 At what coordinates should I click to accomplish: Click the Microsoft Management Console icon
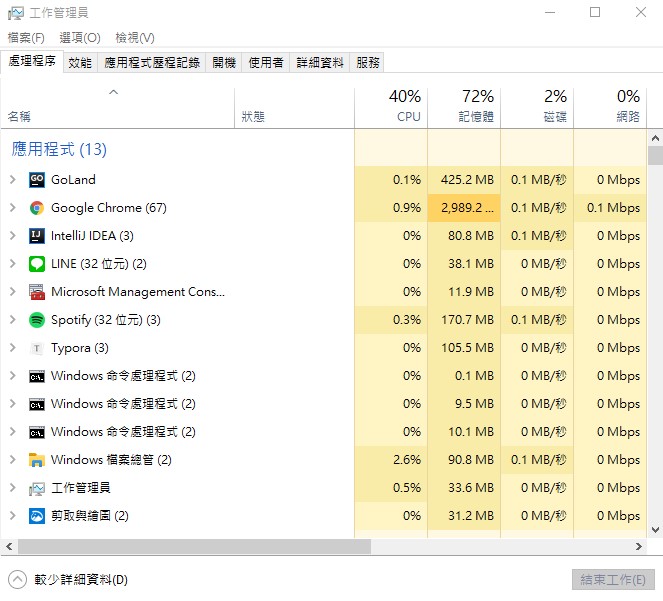tap(37, 292)
